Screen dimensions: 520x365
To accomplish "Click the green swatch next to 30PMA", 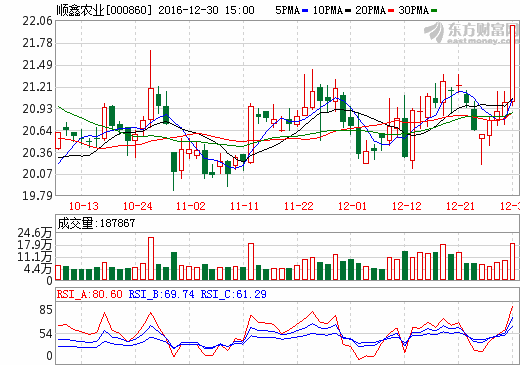I will pyautogui.click(x=434, y=11).
